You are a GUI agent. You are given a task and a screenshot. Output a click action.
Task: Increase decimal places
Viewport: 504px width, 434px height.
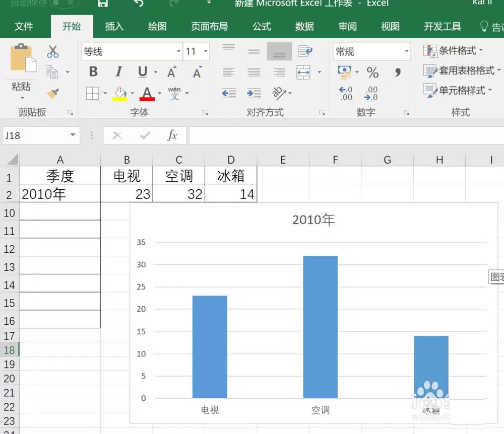[346, 94]
